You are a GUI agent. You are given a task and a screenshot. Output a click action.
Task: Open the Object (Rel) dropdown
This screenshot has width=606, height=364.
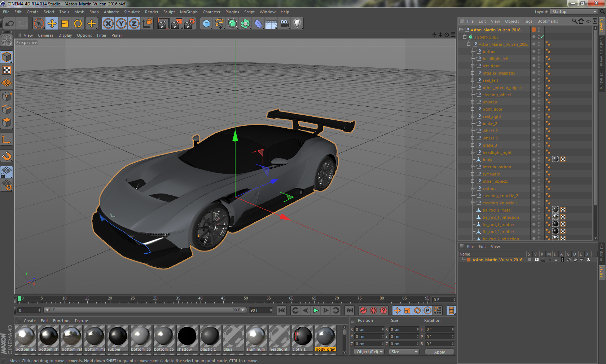click(x=369, y=352)
